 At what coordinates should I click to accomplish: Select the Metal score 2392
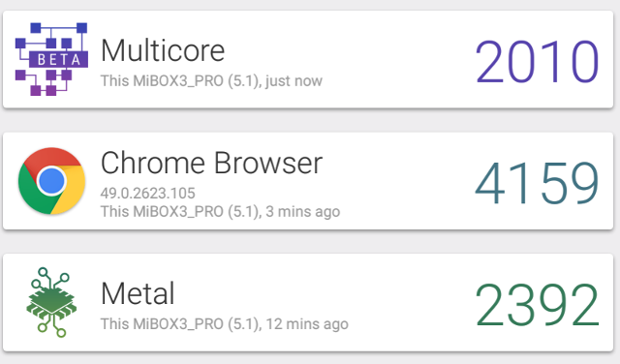[x=537, y=305]
